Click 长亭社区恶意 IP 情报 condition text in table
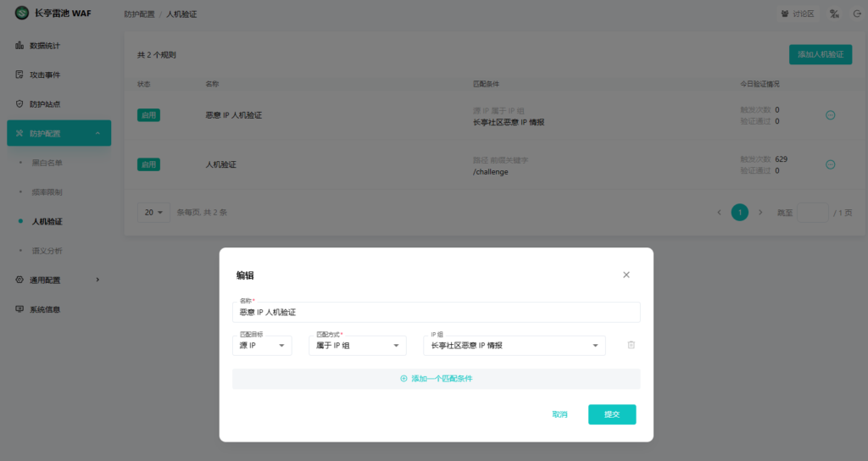 [x=509, y=122]
